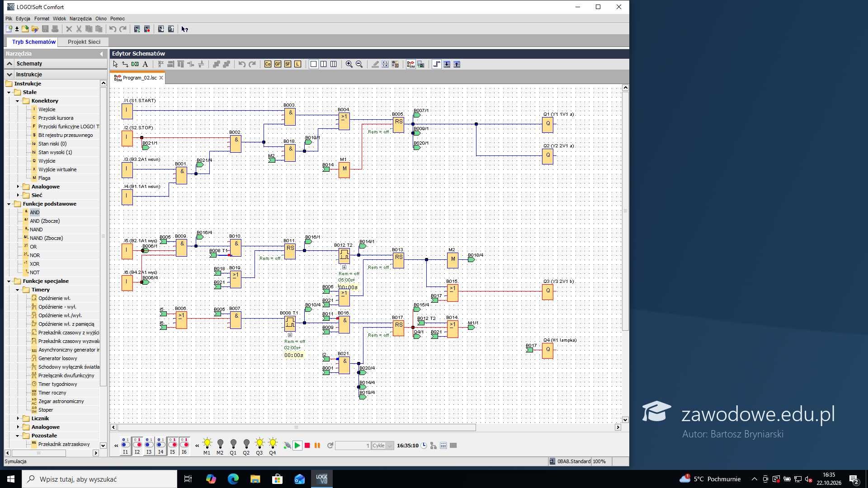The image size is (868, 488).
Task: Open the Cykle unit dropdown
Action: 390,446
